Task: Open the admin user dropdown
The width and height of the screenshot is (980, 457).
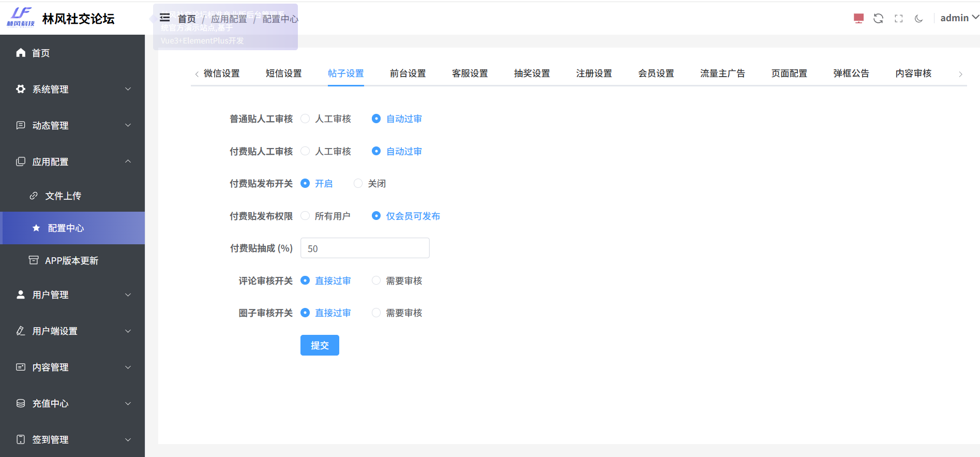Action: pos(958,18)
